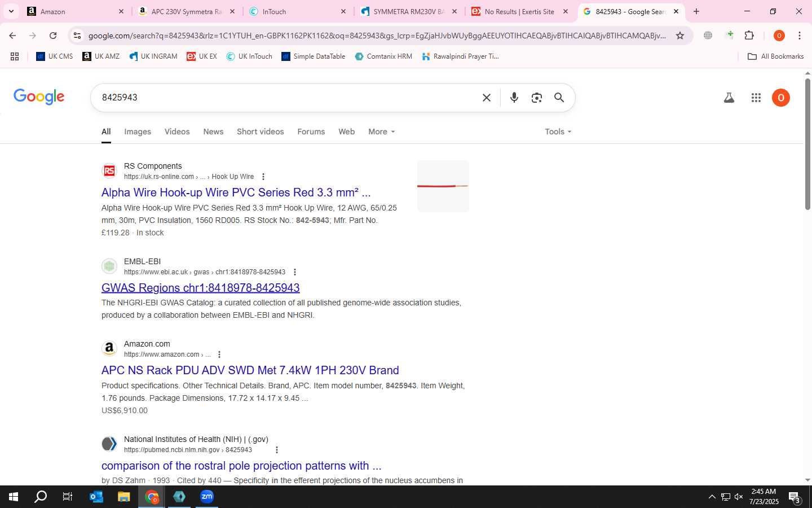
Task: Open the UK CMS bookmark
Action: pos(55,56)
